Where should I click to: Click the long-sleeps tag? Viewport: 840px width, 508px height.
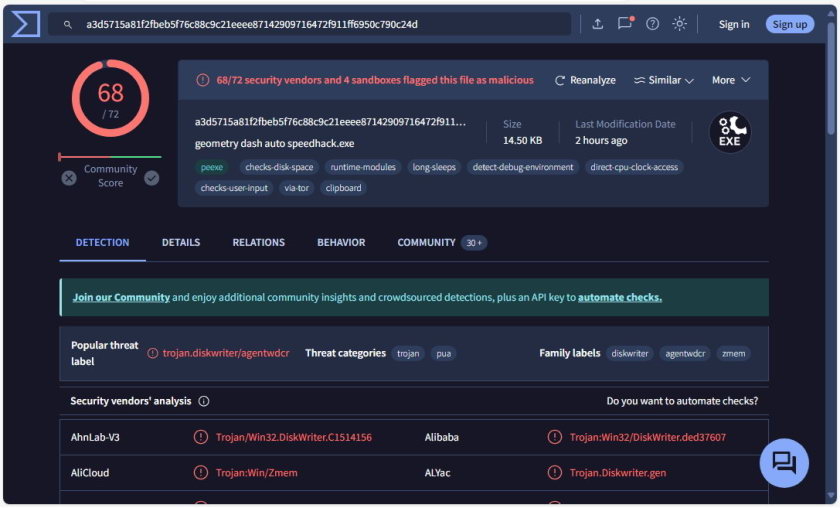coord(434,167)
